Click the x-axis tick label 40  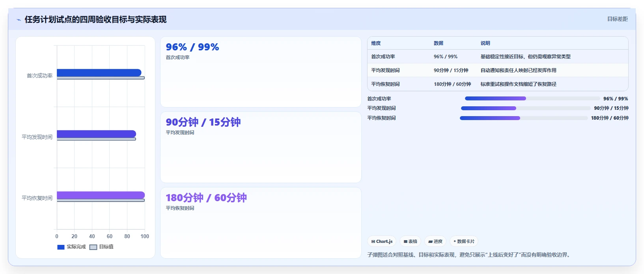[x=92, y=237]
